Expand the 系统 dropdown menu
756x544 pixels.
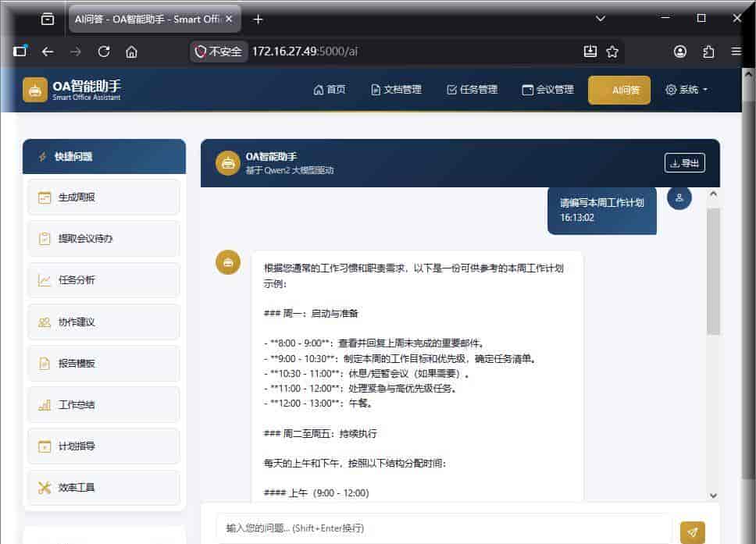click(x=686, y=90)
